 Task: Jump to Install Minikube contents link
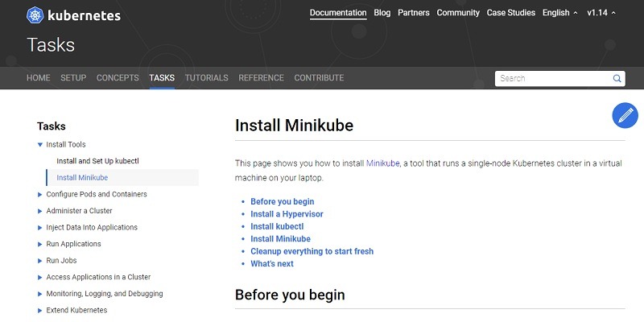[x=280, y=238]
